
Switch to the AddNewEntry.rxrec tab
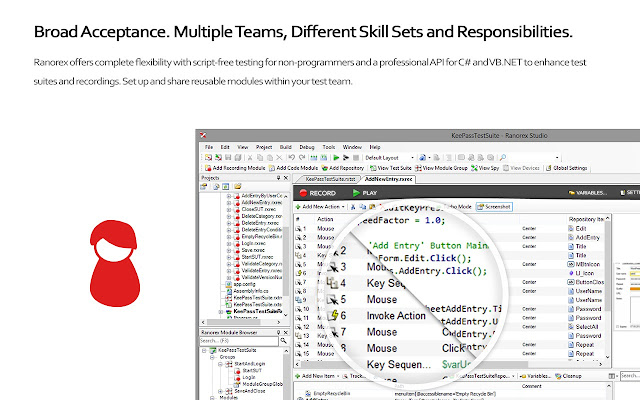[x=388, y=179]
